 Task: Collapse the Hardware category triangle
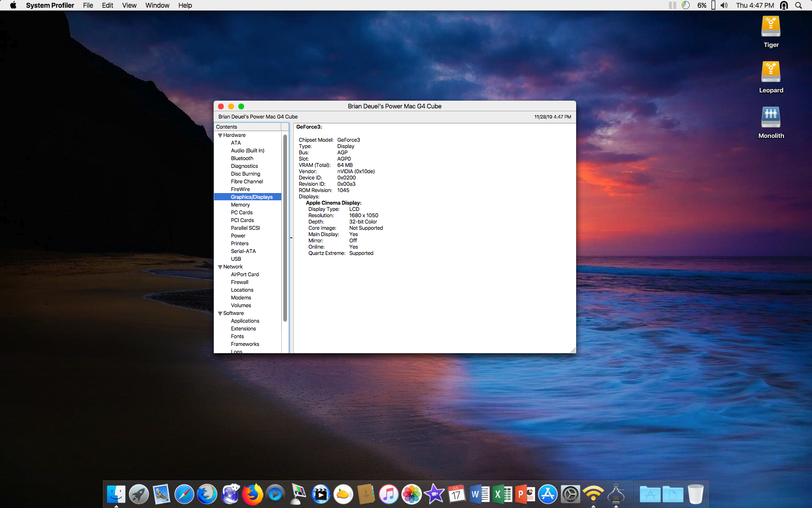(x=220, y=135)
